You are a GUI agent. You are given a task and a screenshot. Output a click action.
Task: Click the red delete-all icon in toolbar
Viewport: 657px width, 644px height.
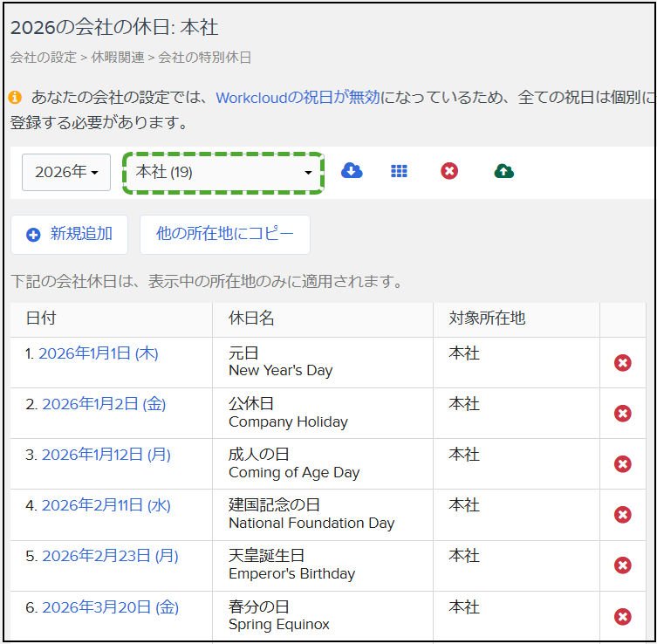click(449, 171)
